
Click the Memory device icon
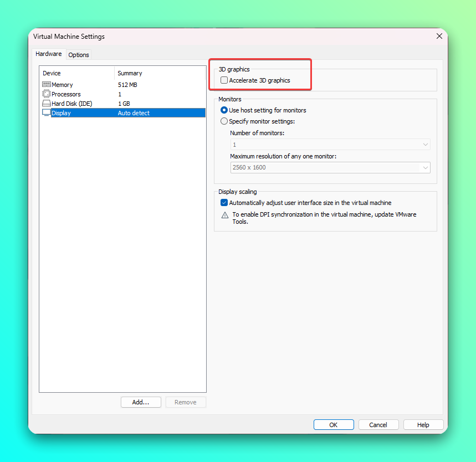point(47,84)
